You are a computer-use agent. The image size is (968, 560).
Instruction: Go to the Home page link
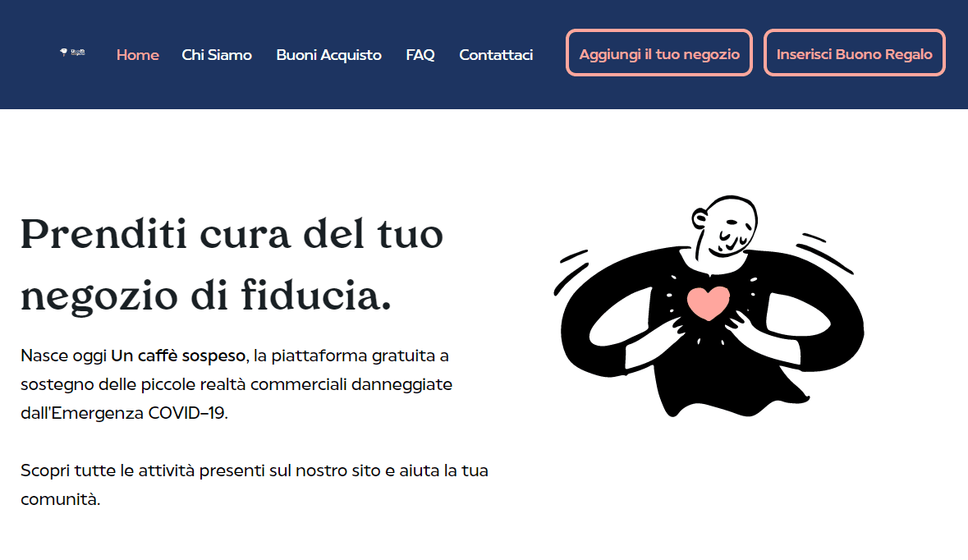pyautogui.click(x=138, y=55)
